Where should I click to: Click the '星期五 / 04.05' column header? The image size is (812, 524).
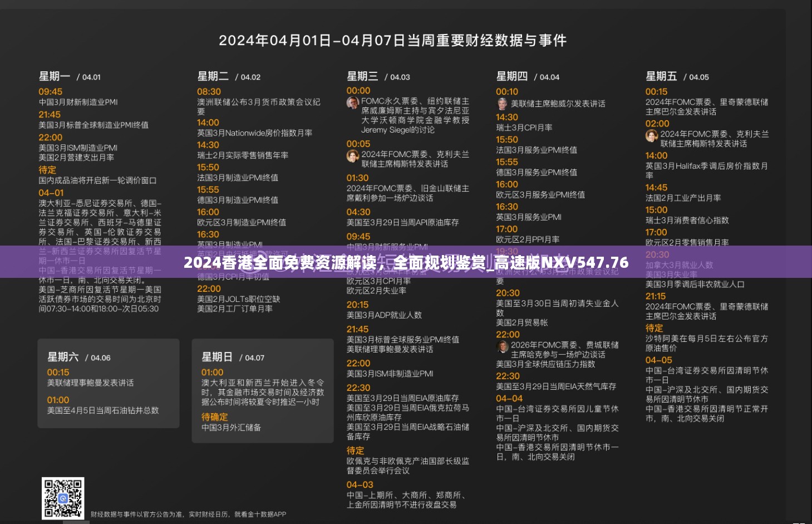pos(677,77)
